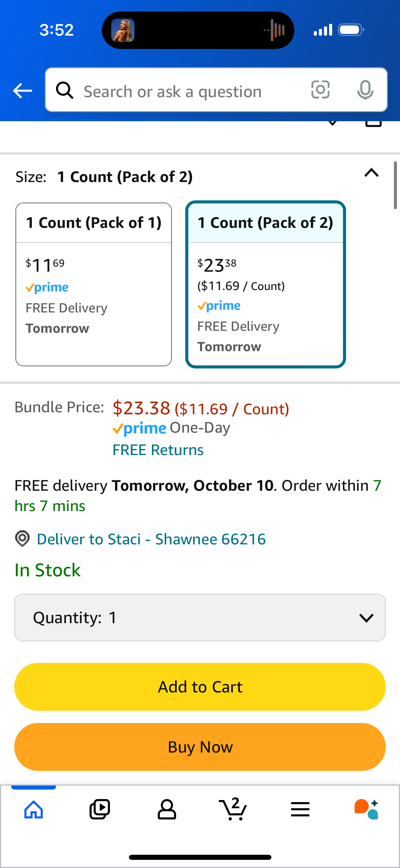Screen dimensions: 400x868
Task: Open the hamburger menu icon
Action: click(x=300, y=809)
